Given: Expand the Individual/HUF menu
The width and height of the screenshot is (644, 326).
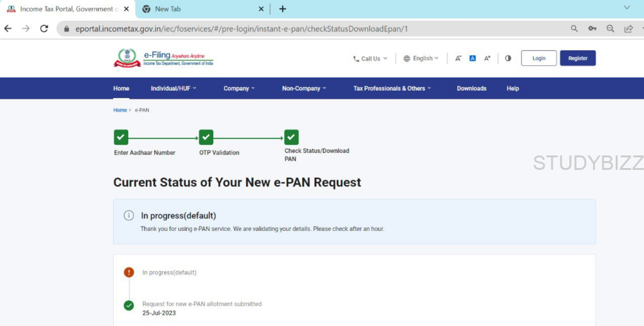Looking at the screenshot, I should pyautogui.click(x=174, y=89).
